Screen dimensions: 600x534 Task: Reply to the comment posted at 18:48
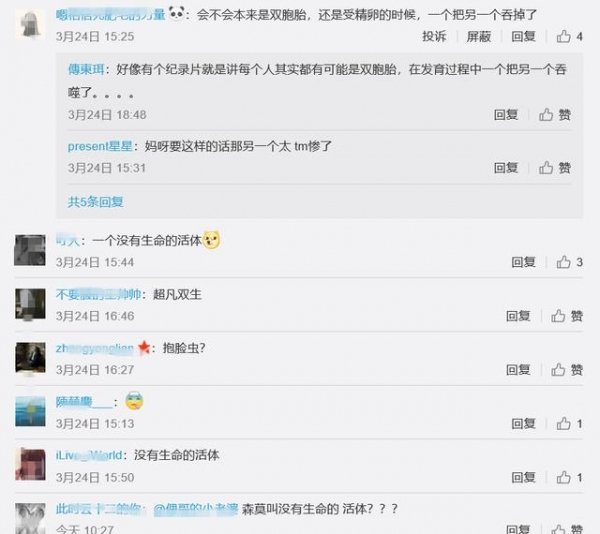(x=506, y=115)
